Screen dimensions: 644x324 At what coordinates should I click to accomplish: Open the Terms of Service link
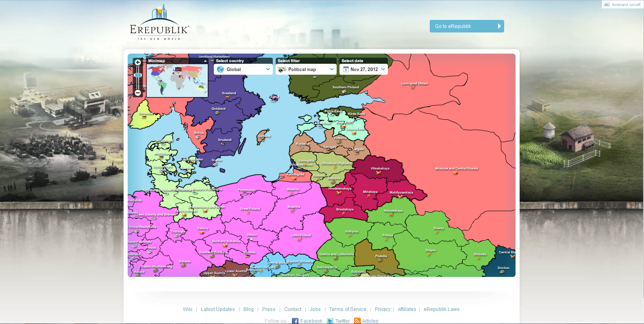[348, 309]
